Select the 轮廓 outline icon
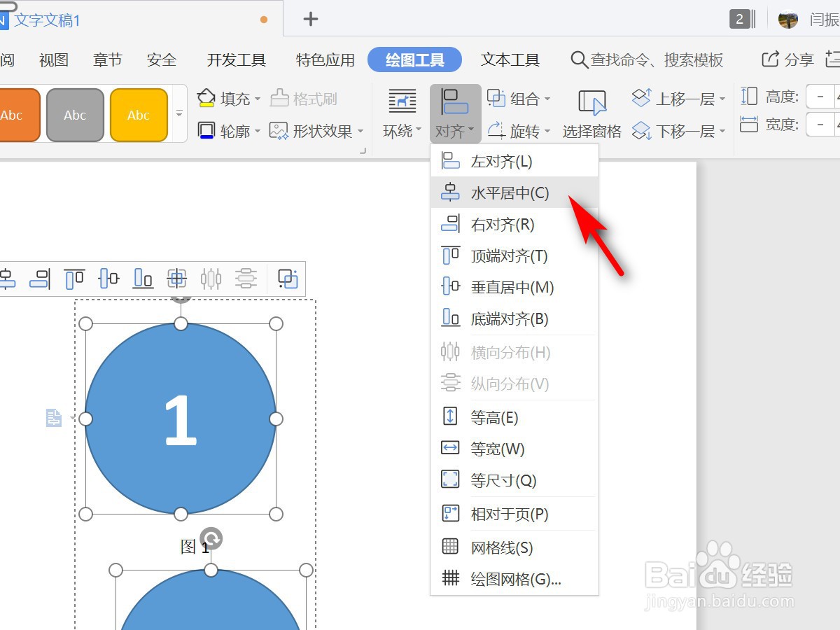Screen dimensions: 840x630 (207, 130)
